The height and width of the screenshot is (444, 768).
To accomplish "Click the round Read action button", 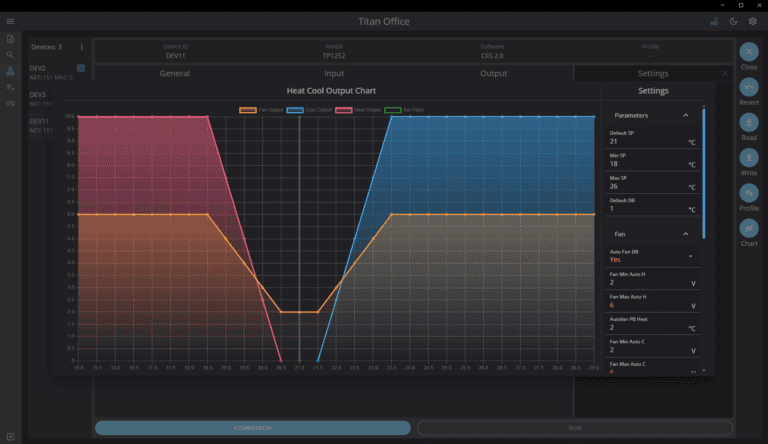I will coord(749,123).
